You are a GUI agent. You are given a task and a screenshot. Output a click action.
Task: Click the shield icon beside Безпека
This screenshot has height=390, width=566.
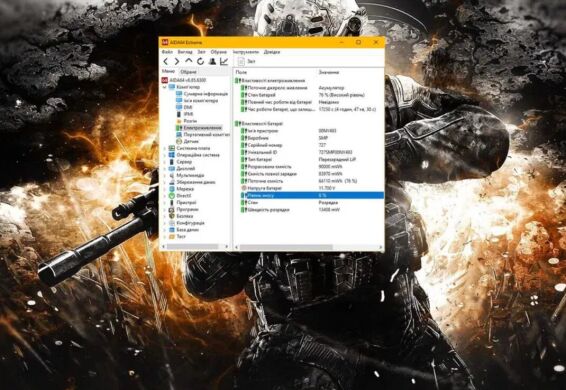pyautogui.click(x=172, y=216)
